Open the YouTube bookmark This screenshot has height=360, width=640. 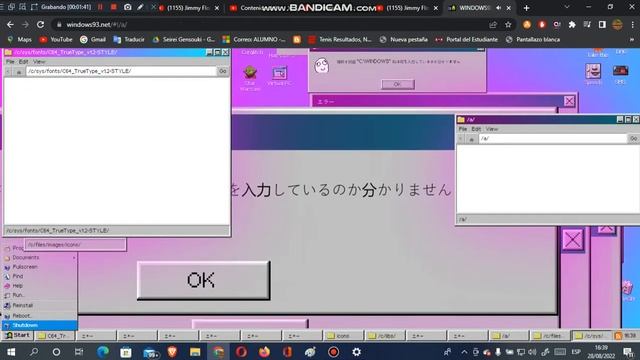56,40
